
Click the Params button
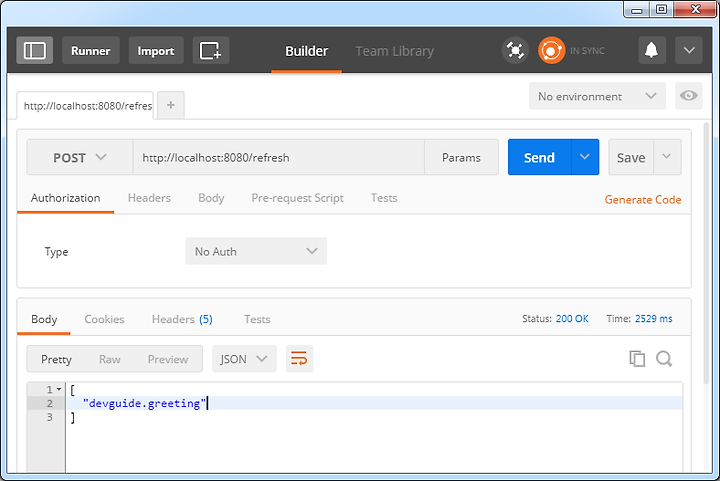point(461,157)
